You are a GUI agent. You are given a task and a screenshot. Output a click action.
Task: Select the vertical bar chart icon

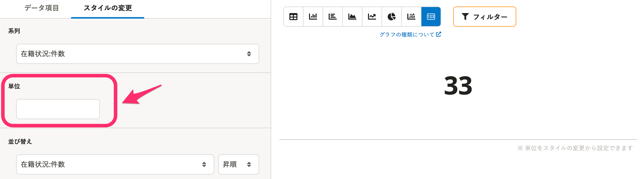tap(313, 17)
